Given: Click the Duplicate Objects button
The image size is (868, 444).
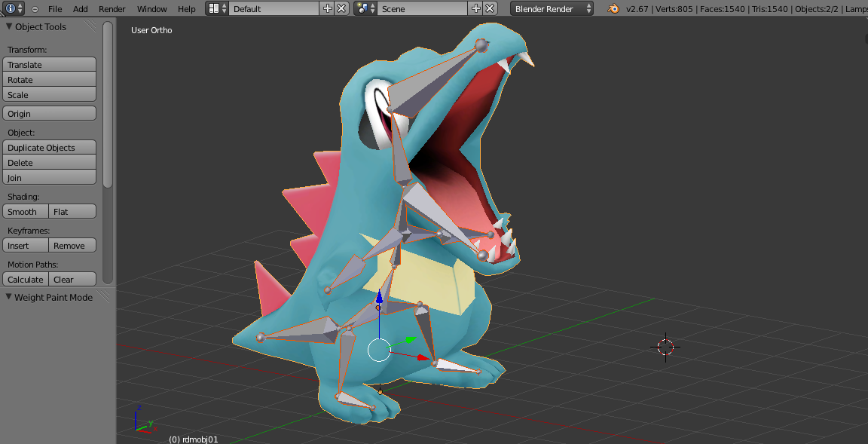Looking at the screenshot, I should 50,148.
